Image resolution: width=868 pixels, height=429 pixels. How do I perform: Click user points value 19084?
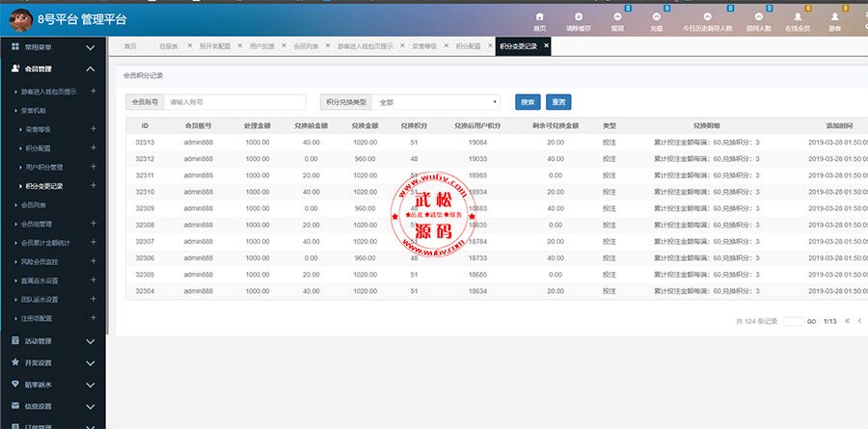[x=477, y=143]
